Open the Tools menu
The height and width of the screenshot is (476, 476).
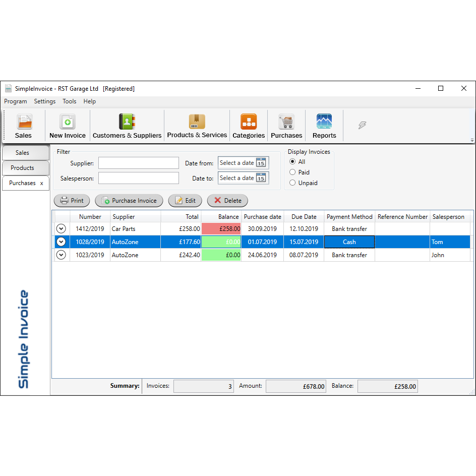tap(70, 101)
